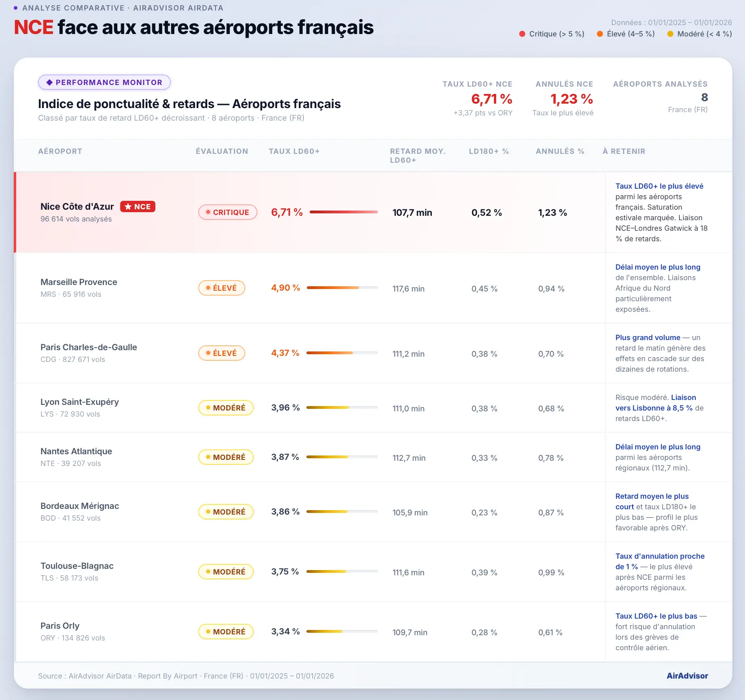Click 'Taux LD60+ le plus bas' highlight
The image size is (745, 700).
coord(656,616)
